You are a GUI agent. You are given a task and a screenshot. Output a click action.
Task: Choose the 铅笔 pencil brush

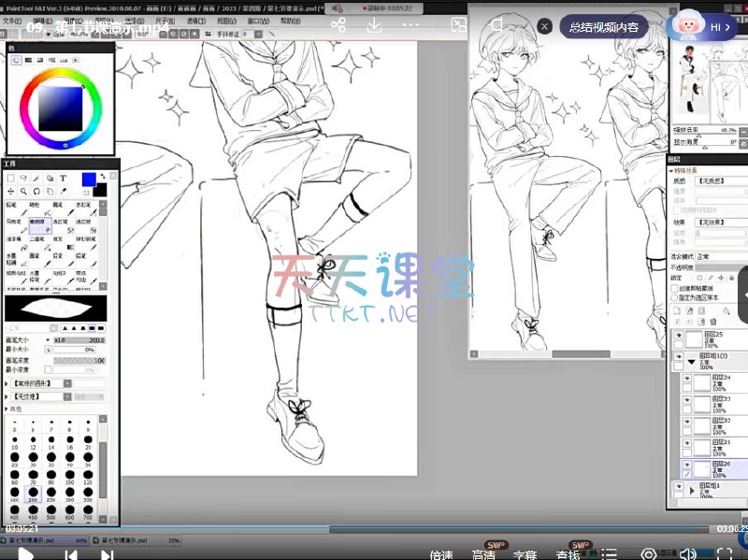pos(16,208)
